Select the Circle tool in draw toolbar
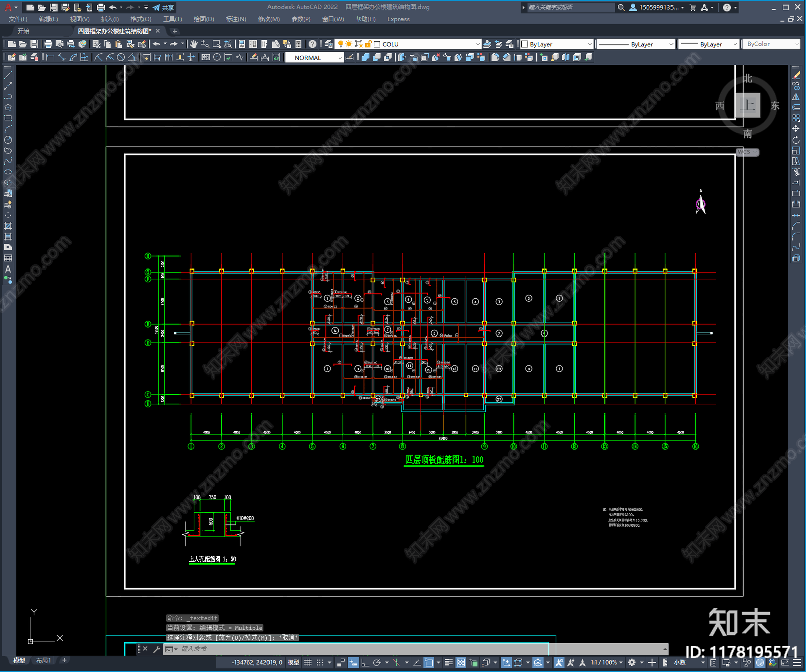Viewport: 806px width, 672px height. pyautogui.click(x=8, y=140)
